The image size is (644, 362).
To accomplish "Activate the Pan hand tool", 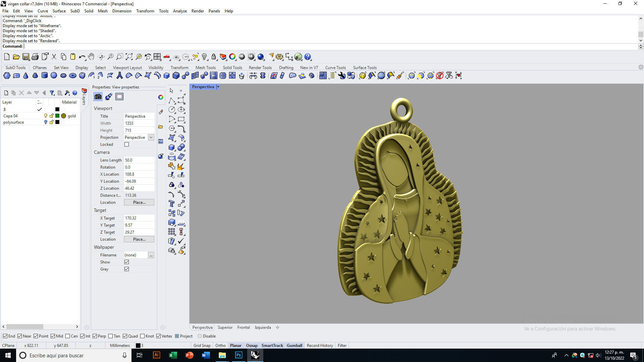I will [91, 57].
